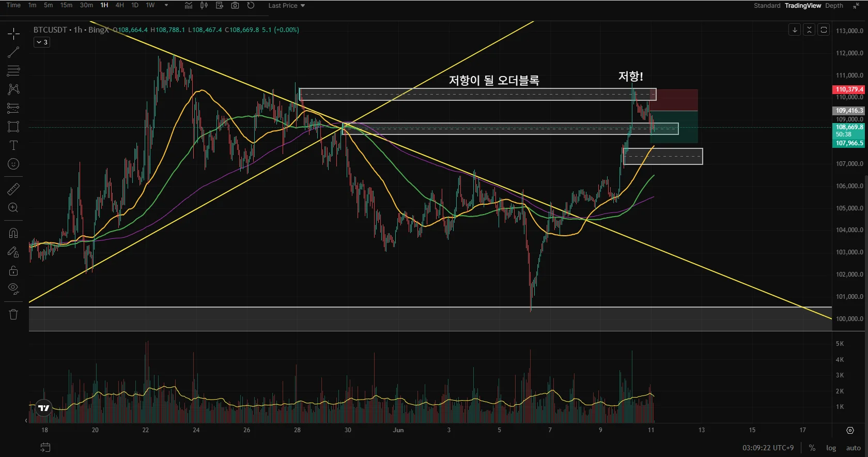Toggle lock all drawing tools
The image size is (868, 457).
13,270
